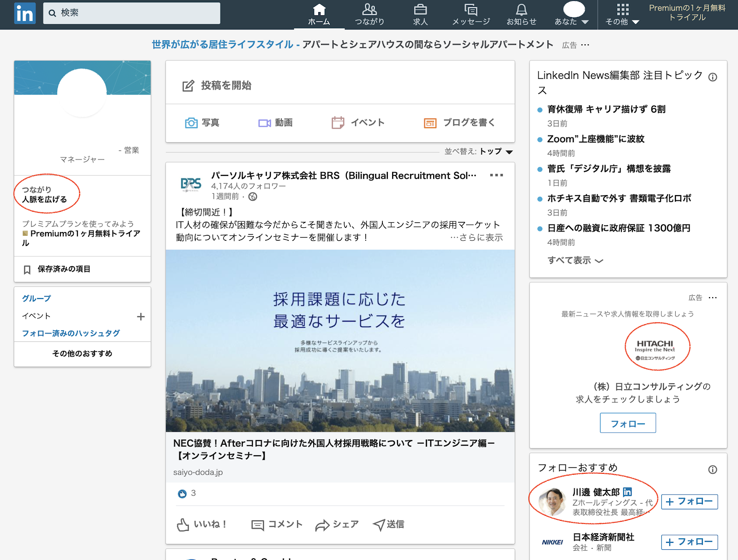Screen dimensions: 738x560
Task: Open パーソルキャリア株式会社 BRS company name
Action: tap(344, 175)
